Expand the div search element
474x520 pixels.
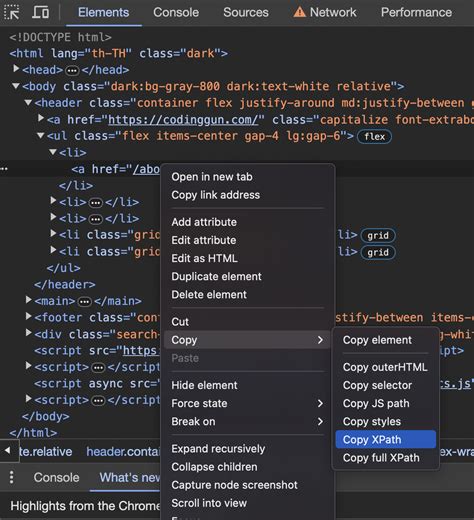tap(29, 333)
